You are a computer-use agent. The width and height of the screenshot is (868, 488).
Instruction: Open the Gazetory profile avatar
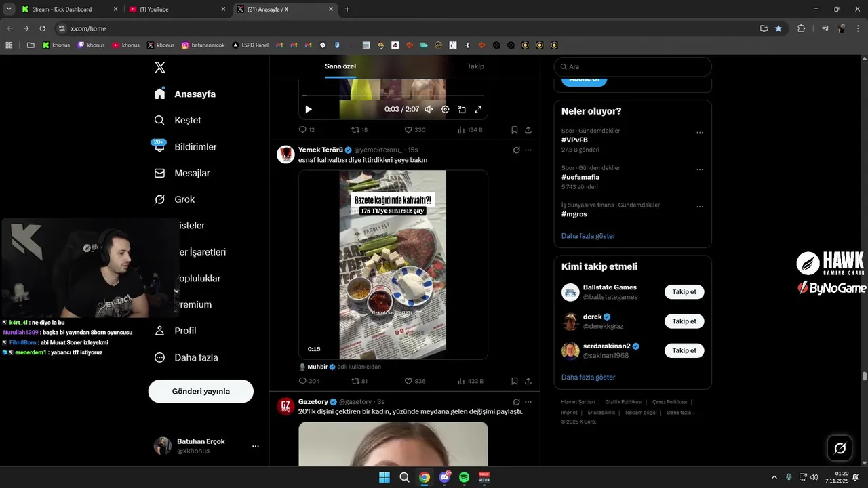pos(285,406)
